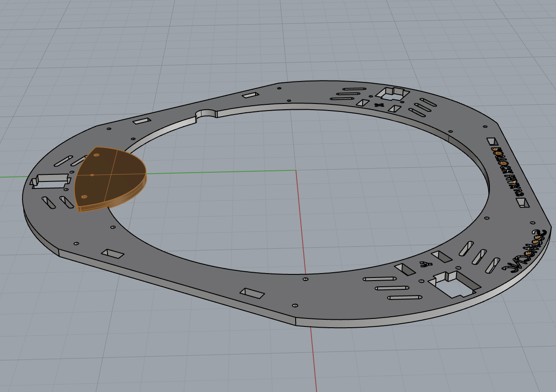
Task: Pick the large stepped cutout on the far side
Action: [x=392, y=94]
